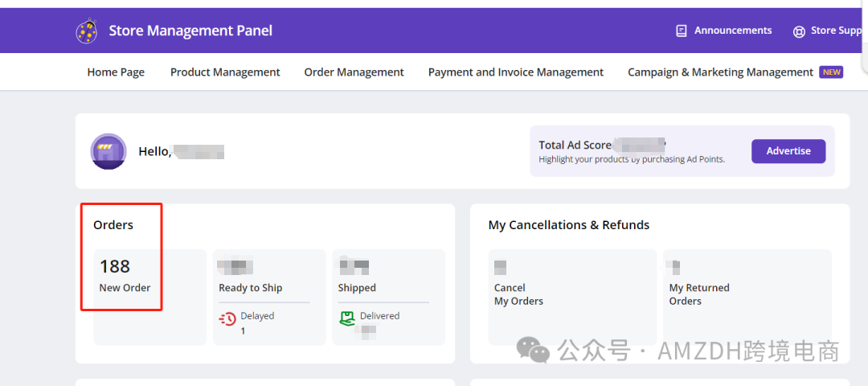Click the Store Management Panel title
868x386 pixels.
tap(190, 31)
